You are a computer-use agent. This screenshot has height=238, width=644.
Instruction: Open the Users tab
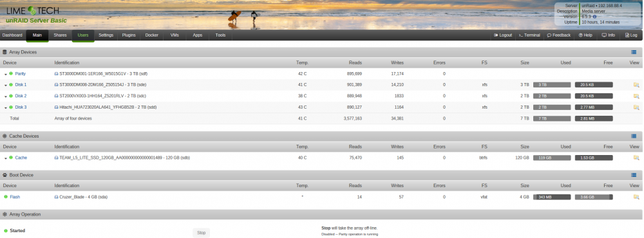[x=83, y=35]
